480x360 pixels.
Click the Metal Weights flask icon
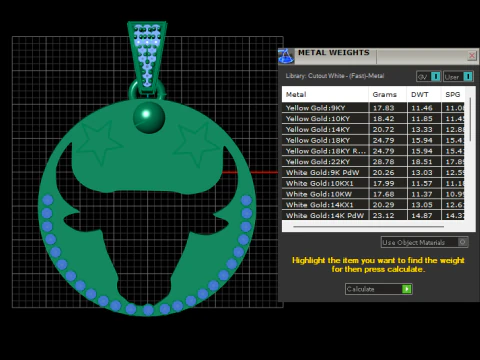click(x=286, y=56)
